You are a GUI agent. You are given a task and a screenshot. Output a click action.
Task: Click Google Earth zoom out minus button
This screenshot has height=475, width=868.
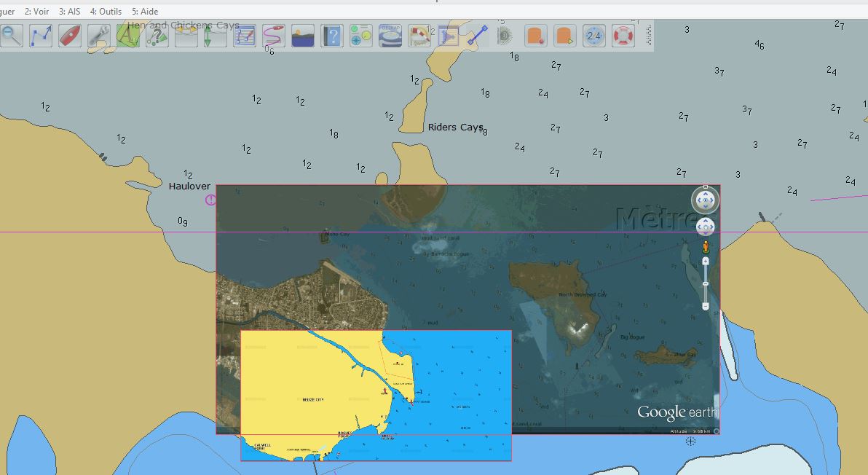(706, 307)
